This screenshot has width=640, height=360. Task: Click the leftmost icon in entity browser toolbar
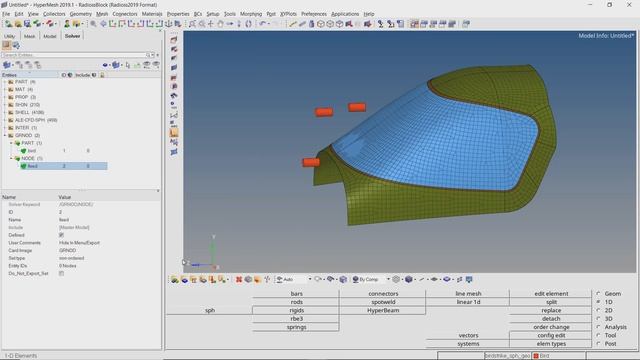(x=7, y=65)
